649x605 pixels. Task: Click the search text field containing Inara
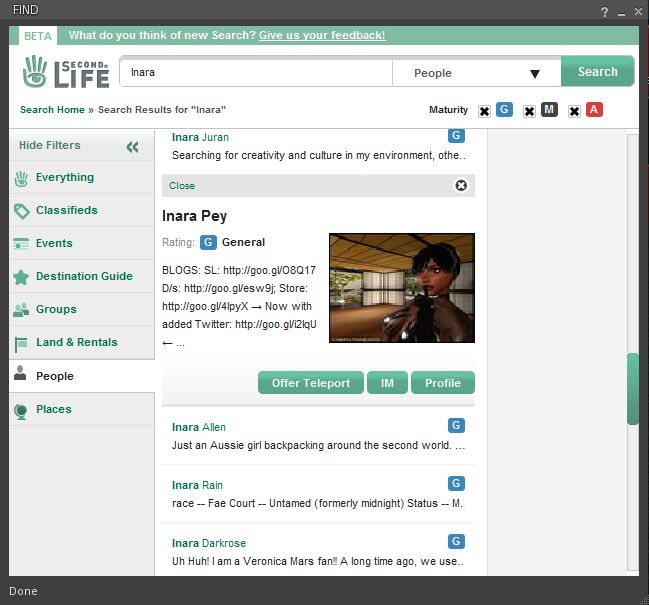click(x=255, y=73)
